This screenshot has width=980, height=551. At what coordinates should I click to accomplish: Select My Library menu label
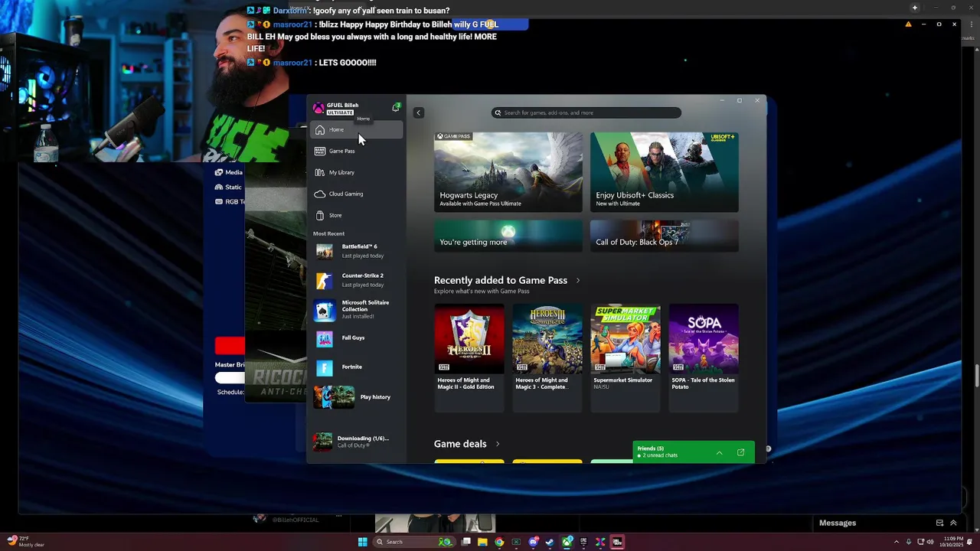pyautogui.click(x=341, y=173)
